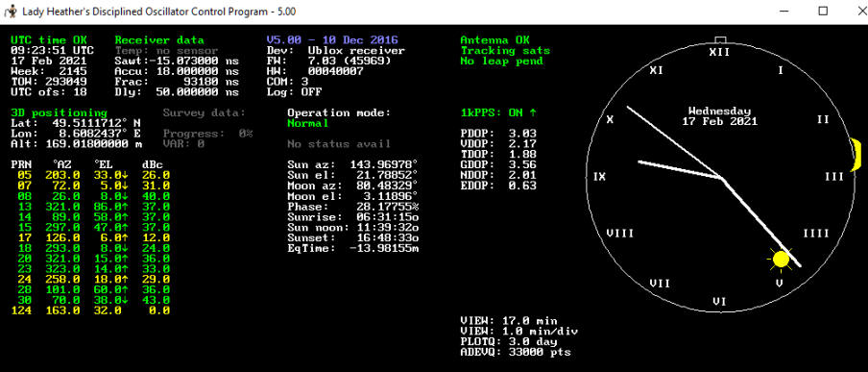Screen dimensions: 868x372
Task: Click the 'Log: OFF' entry
Action: tap(294, 92)
